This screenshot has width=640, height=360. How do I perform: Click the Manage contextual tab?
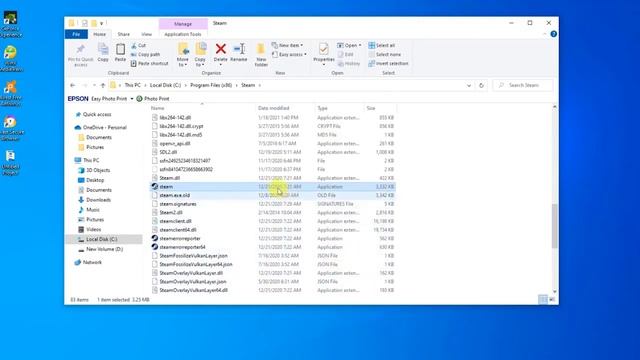(x=183, y=24)
